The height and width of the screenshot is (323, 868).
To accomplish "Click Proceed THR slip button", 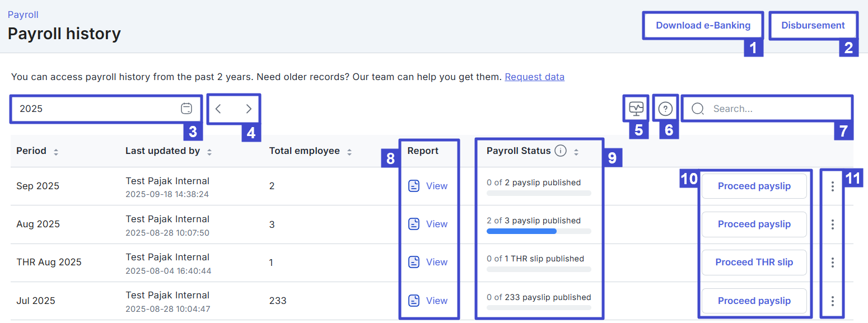I will (754, 262).
